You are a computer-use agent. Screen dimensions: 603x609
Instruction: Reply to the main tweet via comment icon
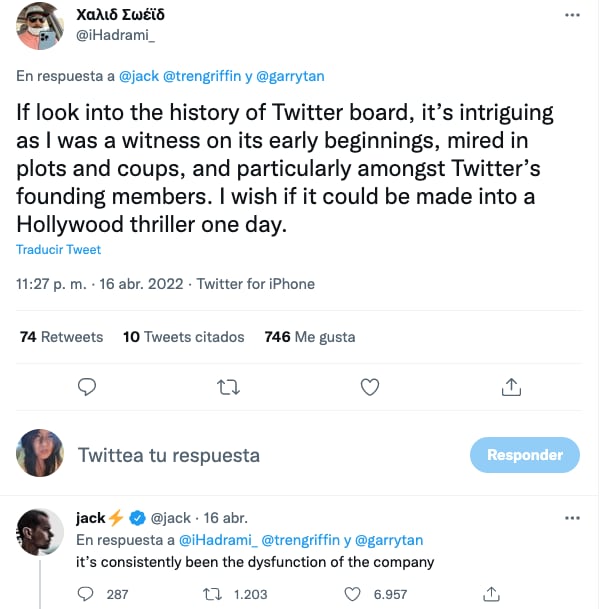coord(87,387)
